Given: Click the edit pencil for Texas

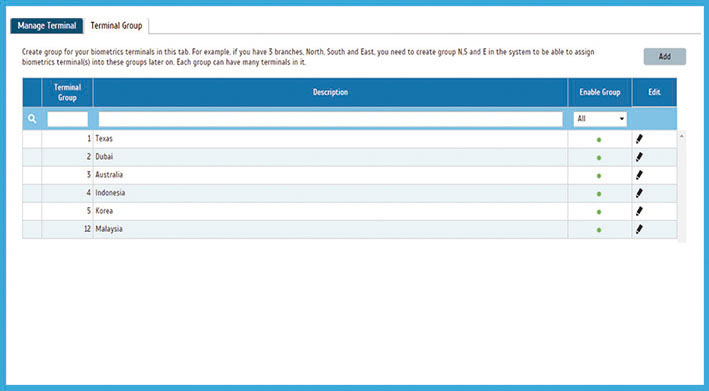Looking at the screenshot, I should (639, 139).
